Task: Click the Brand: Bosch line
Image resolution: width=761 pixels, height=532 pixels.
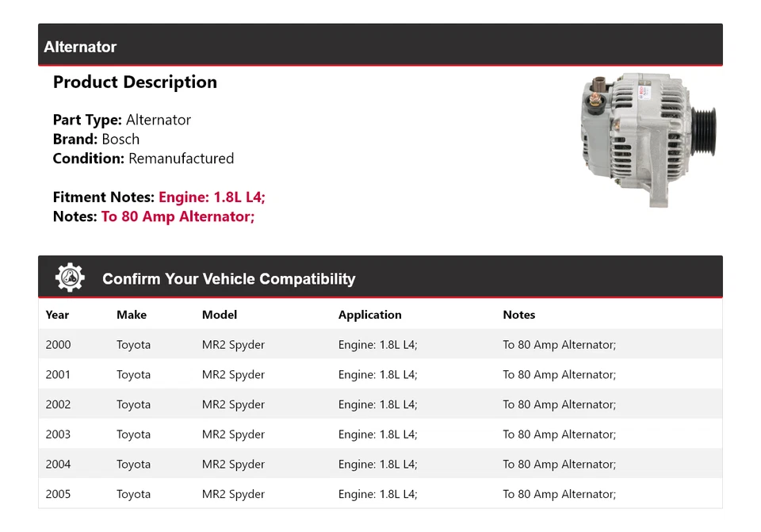Action: point(96,140)
